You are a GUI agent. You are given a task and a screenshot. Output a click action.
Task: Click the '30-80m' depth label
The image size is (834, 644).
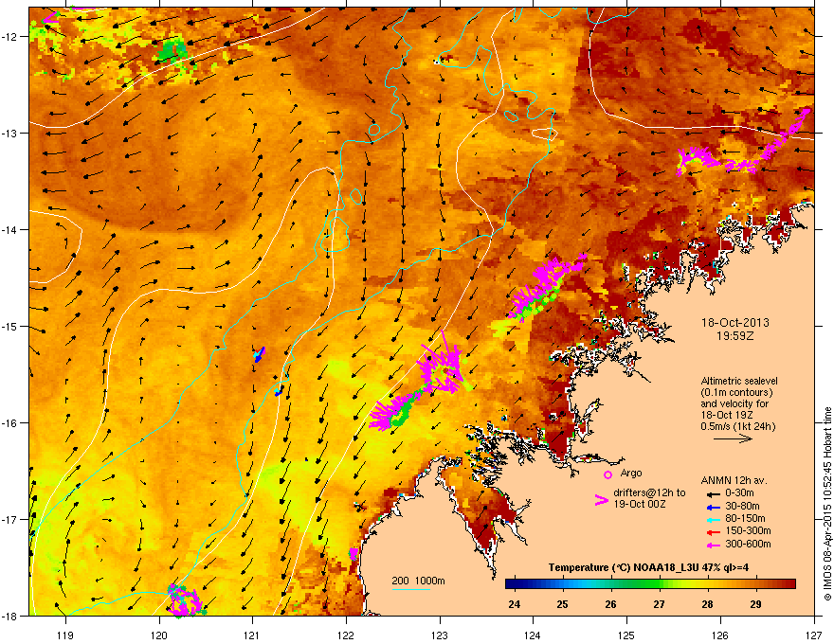point(742,507)
